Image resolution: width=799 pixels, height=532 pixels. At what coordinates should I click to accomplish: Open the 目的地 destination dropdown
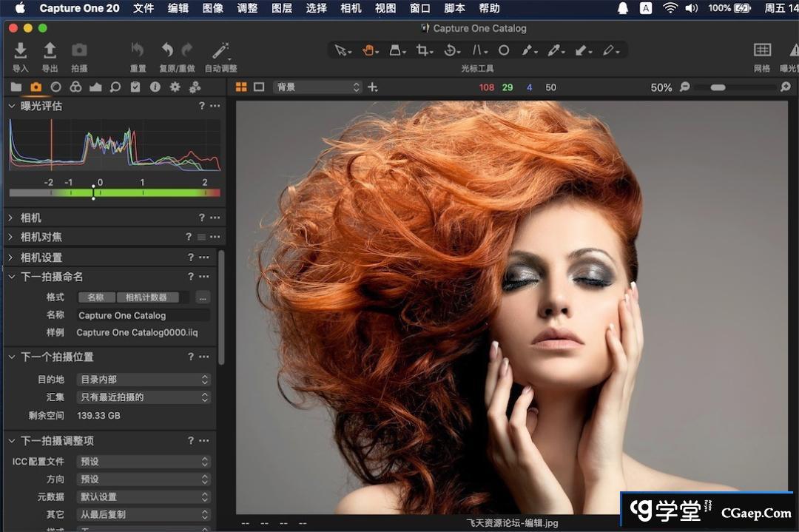pyautogui.click(x=144, y=380)
